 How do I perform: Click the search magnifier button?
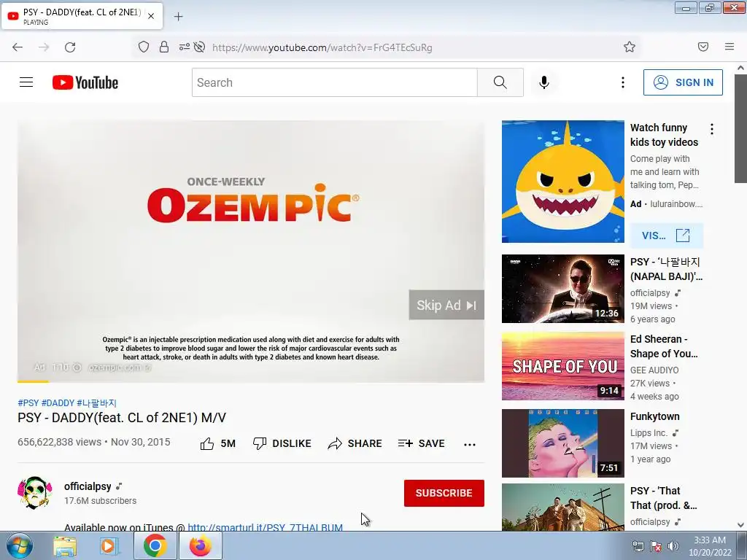[500, 82]
